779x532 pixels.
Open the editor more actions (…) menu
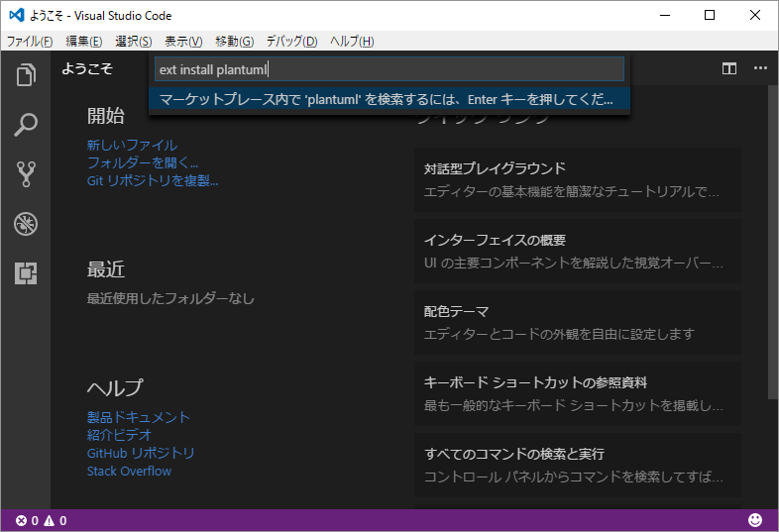(760, 68)
